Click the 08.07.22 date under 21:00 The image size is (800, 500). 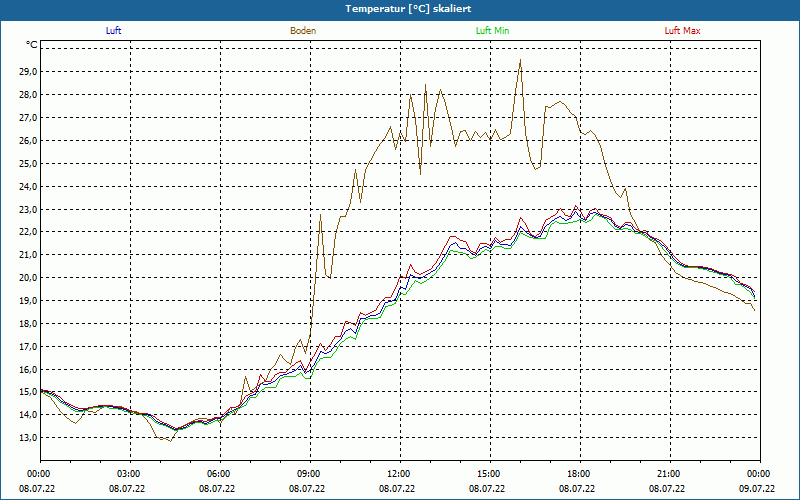coord(667,489)
